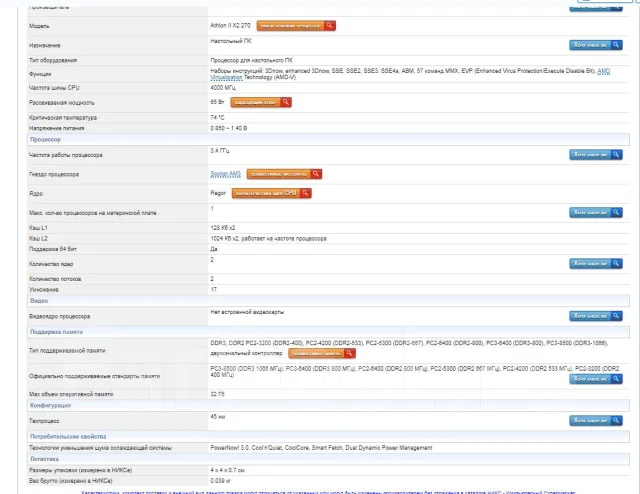The image size is (640, 494).
Task: Select the L1 cache value 128 КБ x2
Action: pos(222,228)
